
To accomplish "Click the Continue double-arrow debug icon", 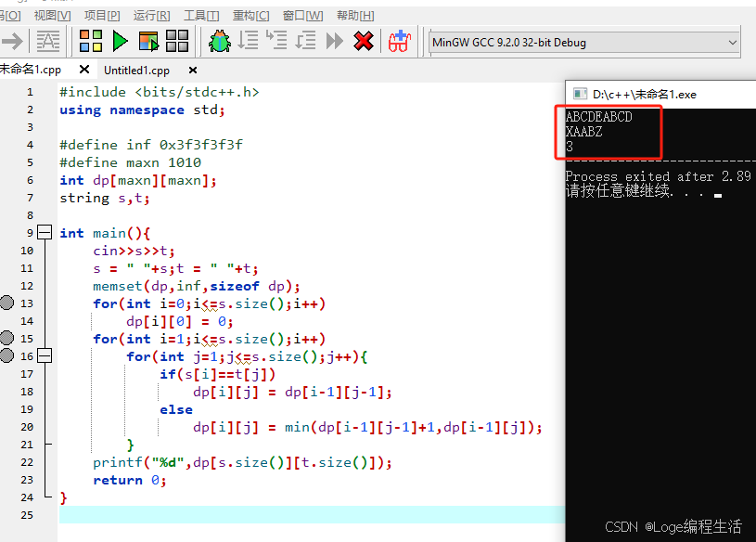I will tap(334, 41).
